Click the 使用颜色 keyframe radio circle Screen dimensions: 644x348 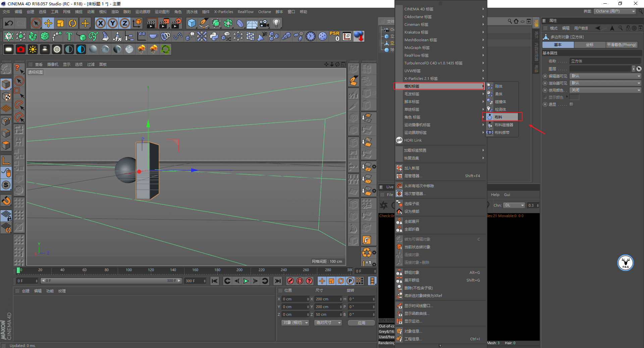pyautogui.click(x=545, y=90)
